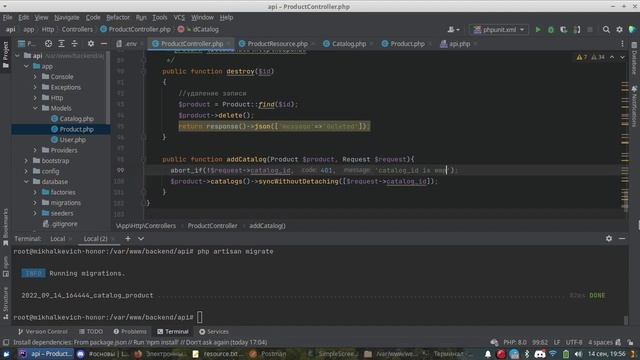The image size is (640, 360).
Task: Expand the bootstrap folder
Action: pyautogui.click(x=26, y=161)
